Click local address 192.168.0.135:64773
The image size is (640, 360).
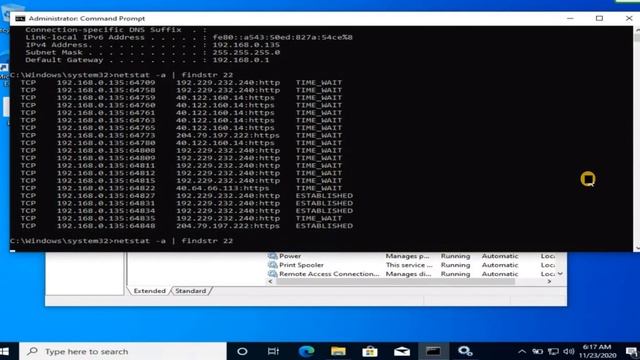tap(106, 135)
